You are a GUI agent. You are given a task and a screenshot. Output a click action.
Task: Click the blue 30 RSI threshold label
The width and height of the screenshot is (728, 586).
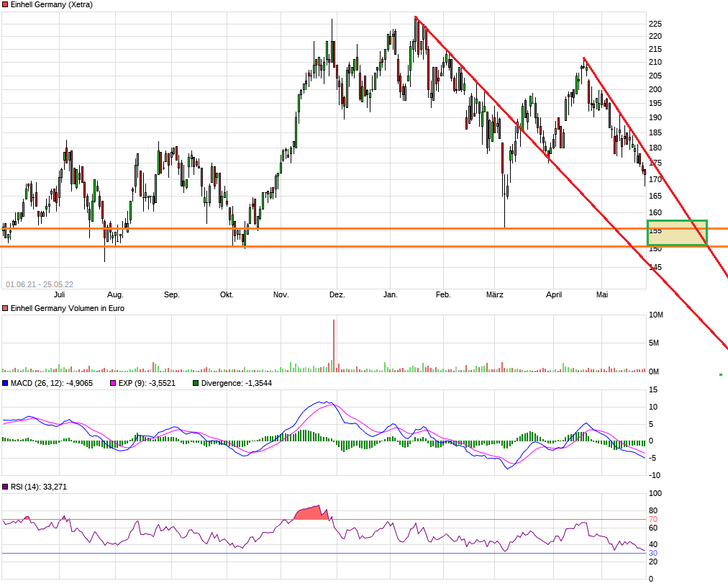pos(652,553)
